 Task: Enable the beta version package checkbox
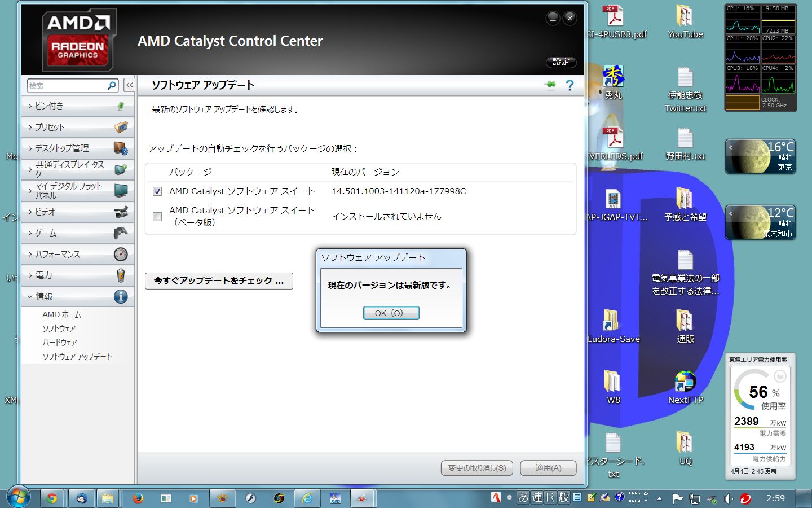click(x=157, y=216)
